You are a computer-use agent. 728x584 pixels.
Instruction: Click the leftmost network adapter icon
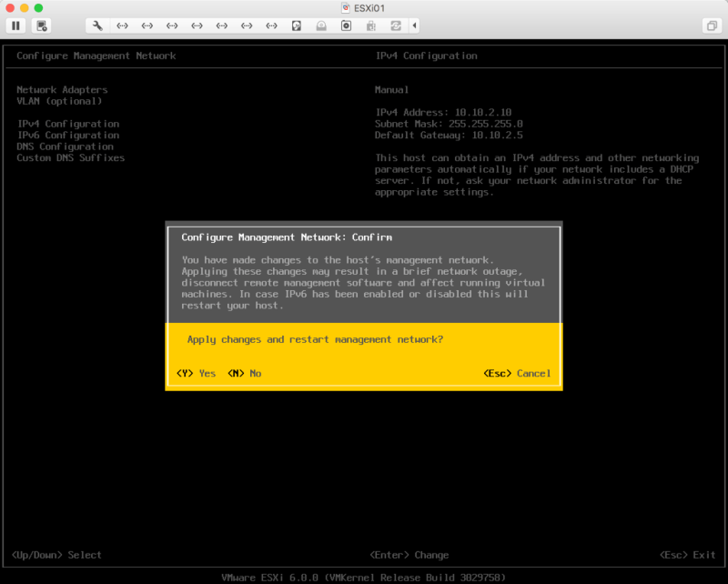coord(123,25)
